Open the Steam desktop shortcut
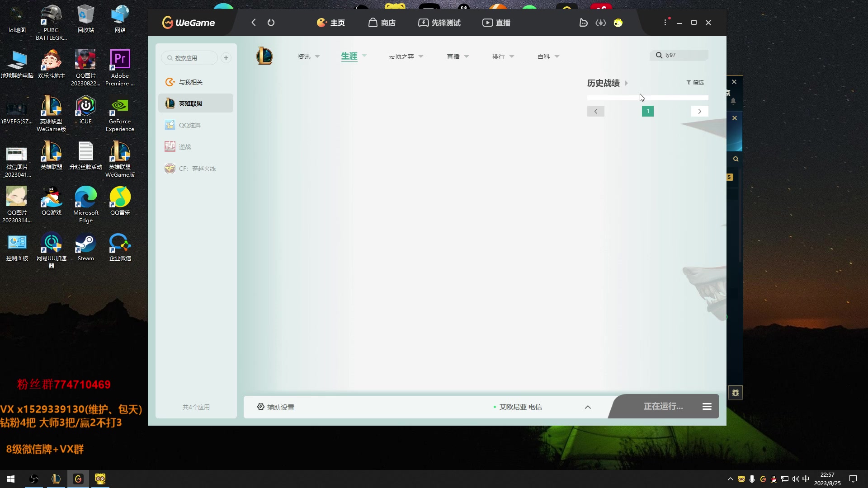868x488 pixels. (85, 248)
